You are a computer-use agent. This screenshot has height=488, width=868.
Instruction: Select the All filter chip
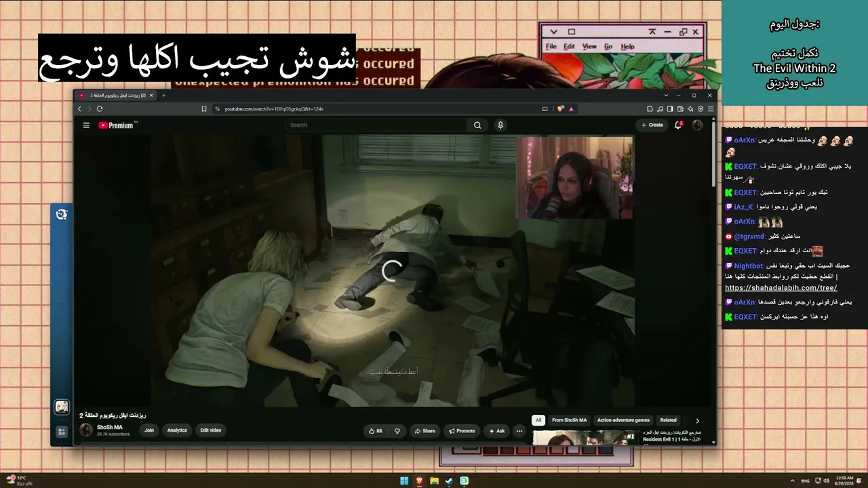point(538,420)
